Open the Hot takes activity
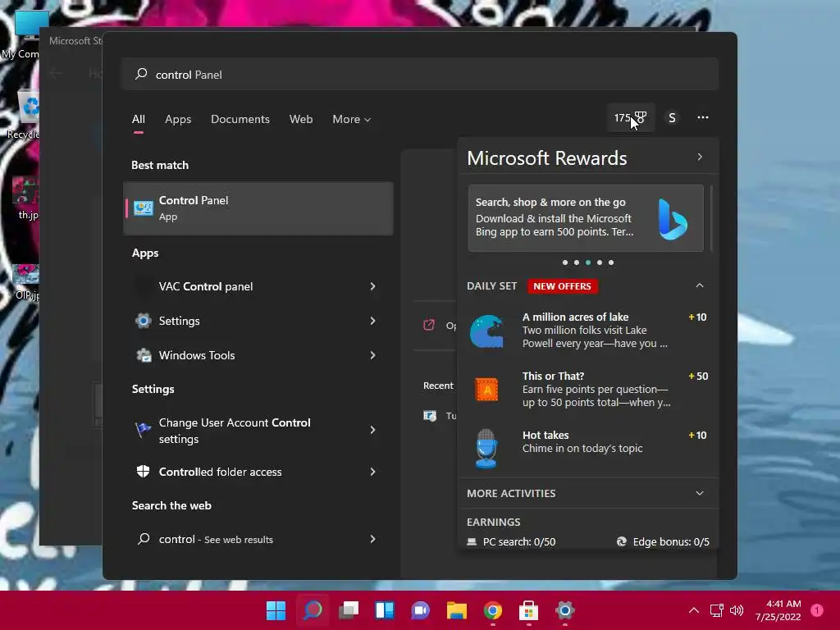 point(588,448)
